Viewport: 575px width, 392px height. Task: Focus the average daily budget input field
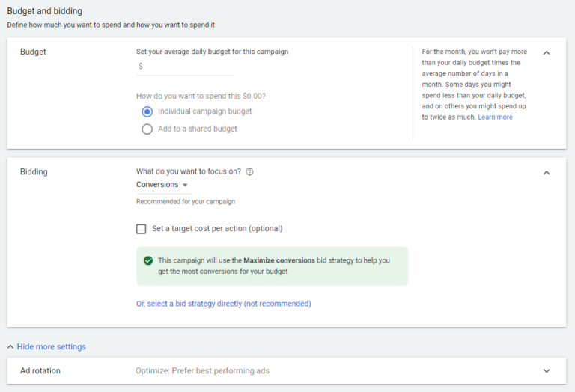(184, 67)
